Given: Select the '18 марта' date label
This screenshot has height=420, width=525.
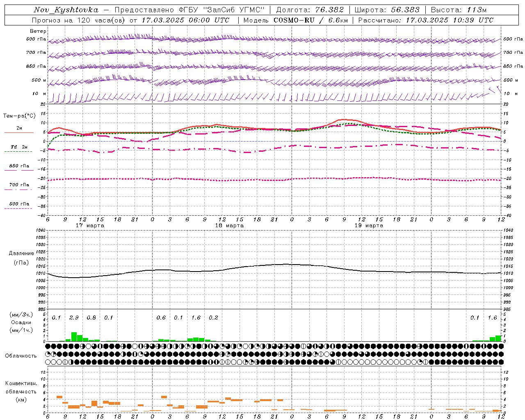Looking at the screenshot, I should (x=229, y=226).
